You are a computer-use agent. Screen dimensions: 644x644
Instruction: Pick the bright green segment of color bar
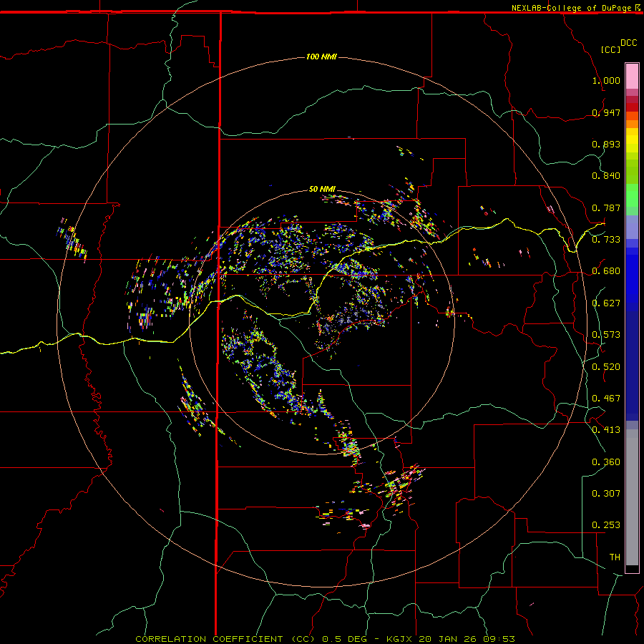click(x=632, y=195)
